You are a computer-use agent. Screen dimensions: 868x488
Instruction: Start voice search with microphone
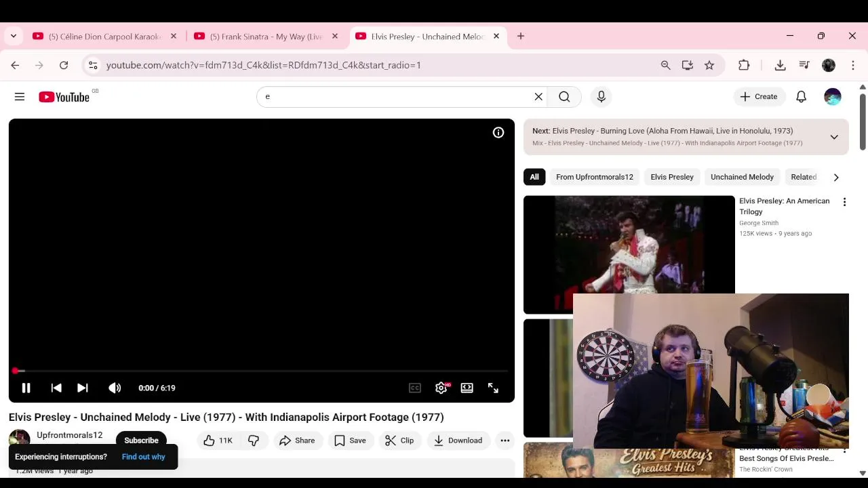601,97
